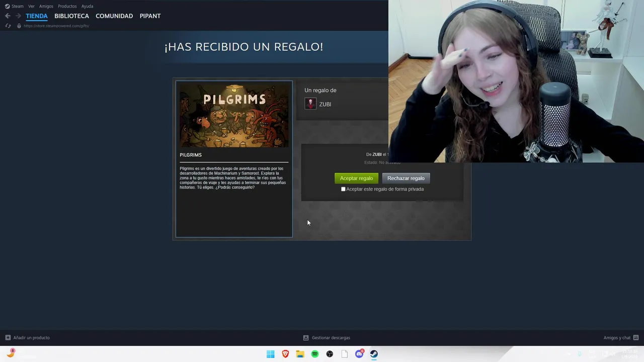
Task: Click the Steam taskbar icon
Action: [374, 354]
